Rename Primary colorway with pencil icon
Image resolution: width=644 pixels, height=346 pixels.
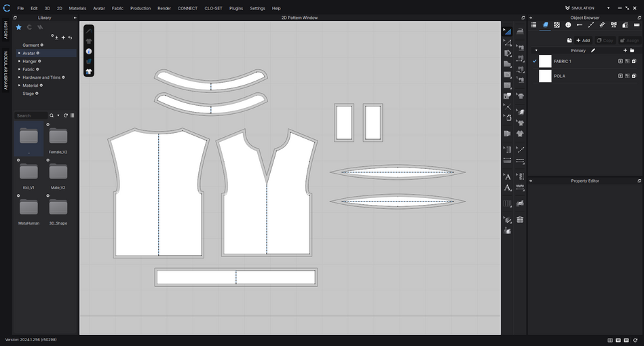pos(592,50)
